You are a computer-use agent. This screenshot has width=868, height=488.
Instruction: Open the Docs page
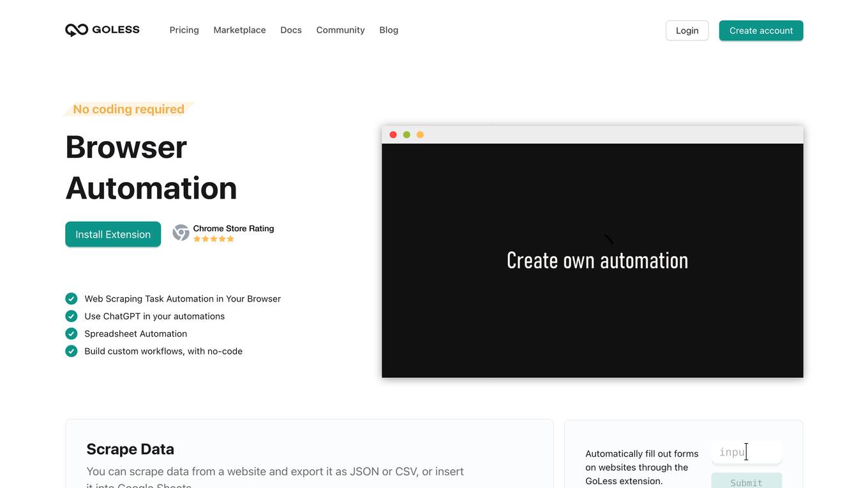(291, 30)
